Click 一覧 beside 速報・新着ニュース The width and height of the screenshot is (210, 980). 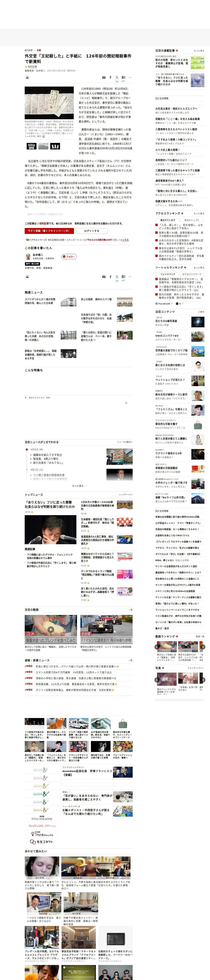tap(130, 660)
